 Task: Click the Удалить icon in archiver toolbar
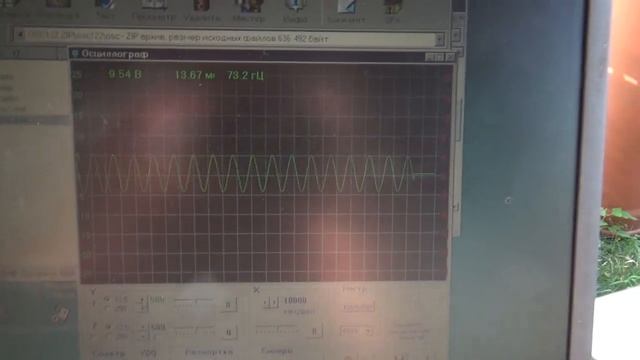point(202,10)
